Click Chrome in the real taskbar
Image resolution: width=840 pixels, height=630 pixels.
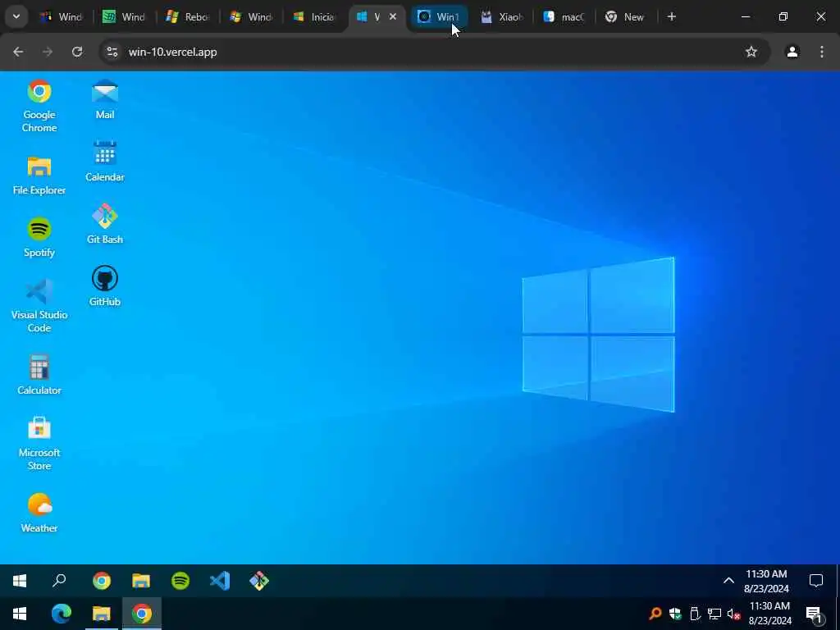[x=141, y=614]
